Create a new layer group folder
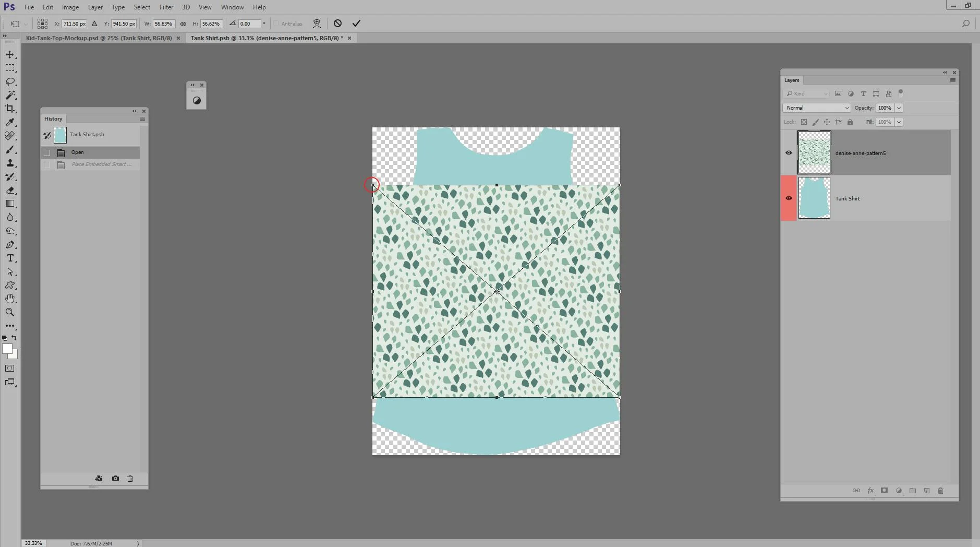Image resolution: width=980 pixels, height=547 pixels. click(x=912, y=490)
